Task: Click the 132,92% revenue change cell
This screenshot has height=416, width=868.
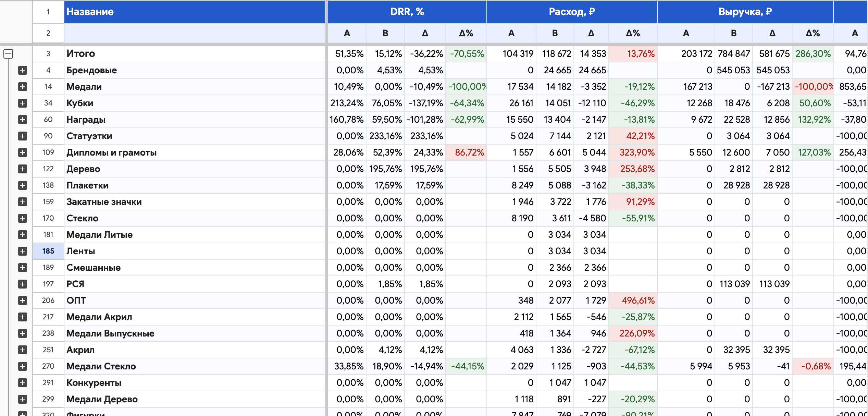Action: click(813, 120)
